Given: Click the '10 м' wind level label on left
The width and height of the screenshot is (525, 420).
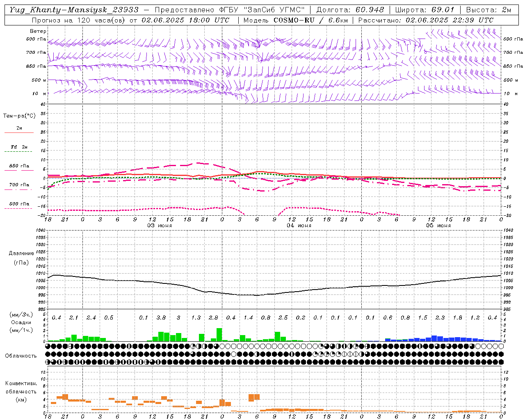Looking at the screenshot, I should tap(40, 94).
